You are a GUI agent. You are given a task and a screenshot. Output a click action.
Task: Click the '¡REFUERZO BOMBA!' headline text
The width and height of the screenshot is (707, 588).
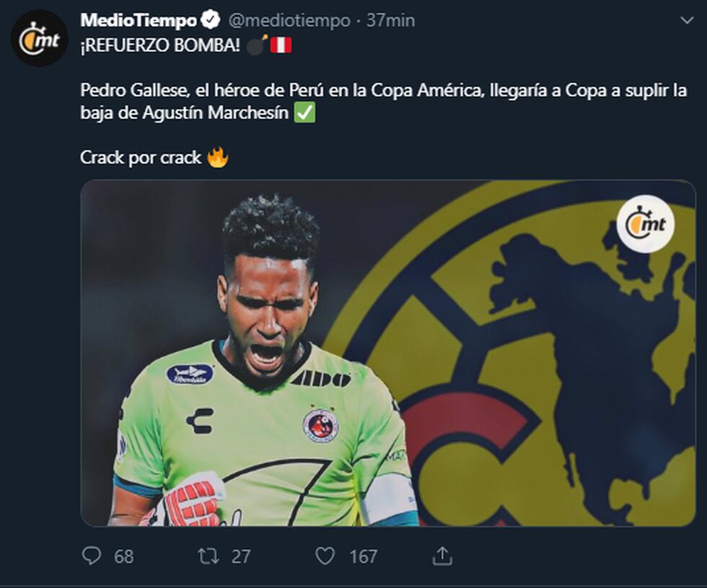click(x=159, y=45)
